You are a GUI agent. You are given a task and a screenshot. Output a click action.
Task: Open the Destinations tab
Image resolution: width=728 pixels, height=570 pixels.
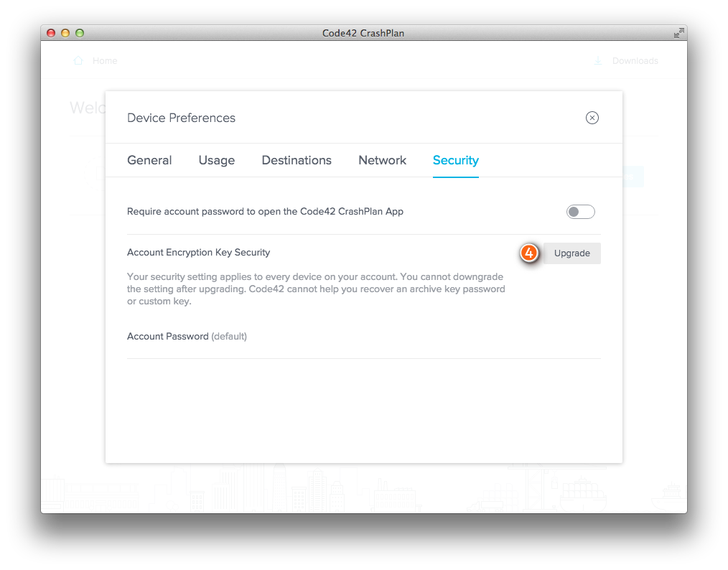click(x=297, y=160)
